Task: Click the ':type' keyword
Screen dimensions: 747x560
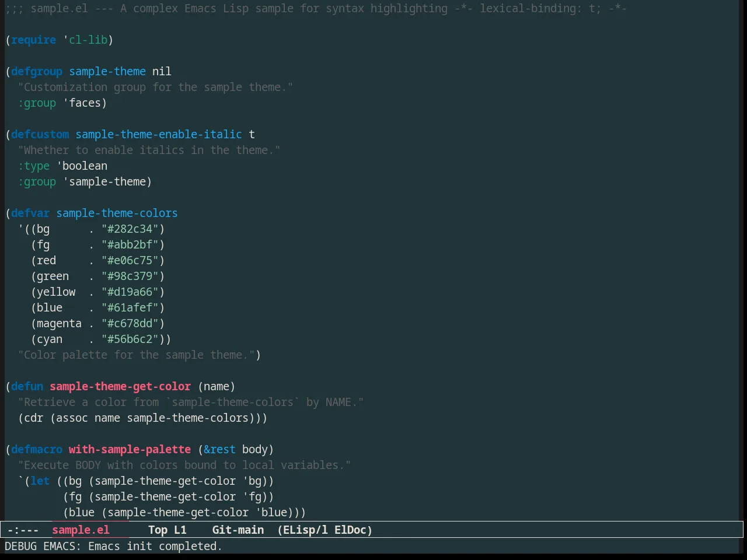Action: [x=34, y=166]
